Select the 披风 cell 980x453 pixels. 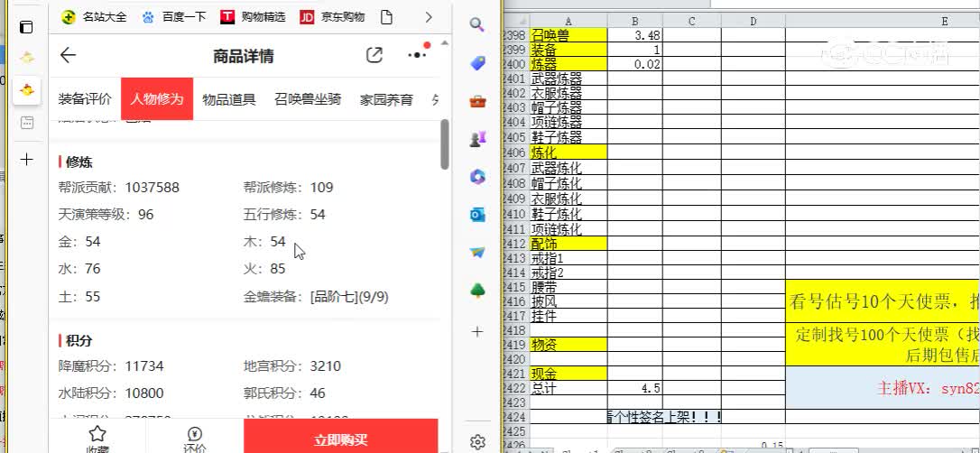click(569, 301)
